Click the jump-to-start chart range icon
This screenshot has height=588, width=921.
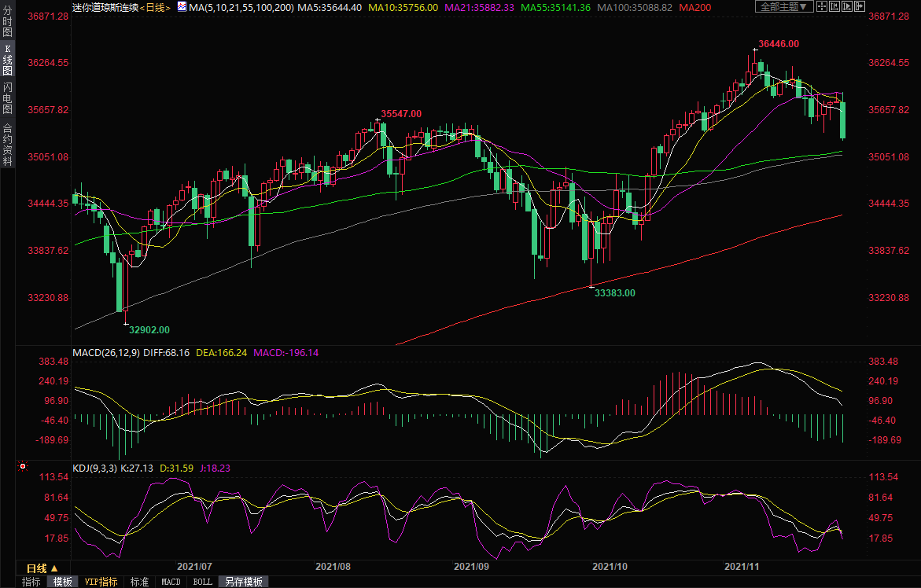(x=835, y=7)
